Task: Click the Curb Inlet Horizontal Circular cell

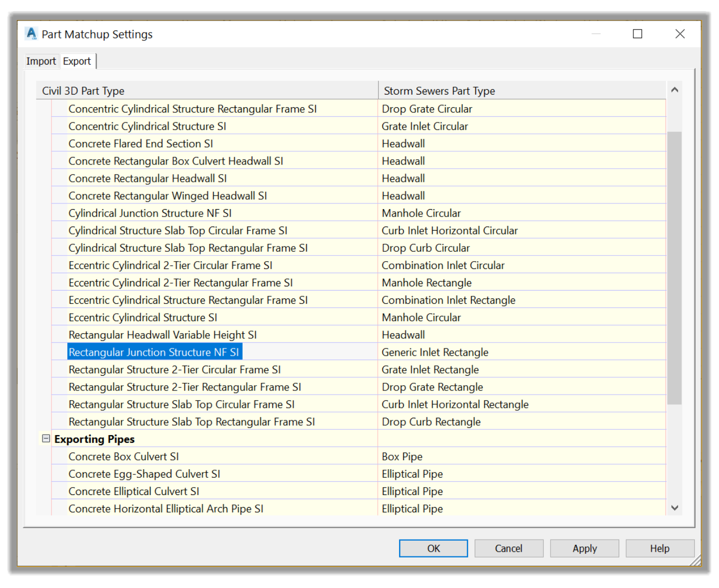Action: pos(522,230)
